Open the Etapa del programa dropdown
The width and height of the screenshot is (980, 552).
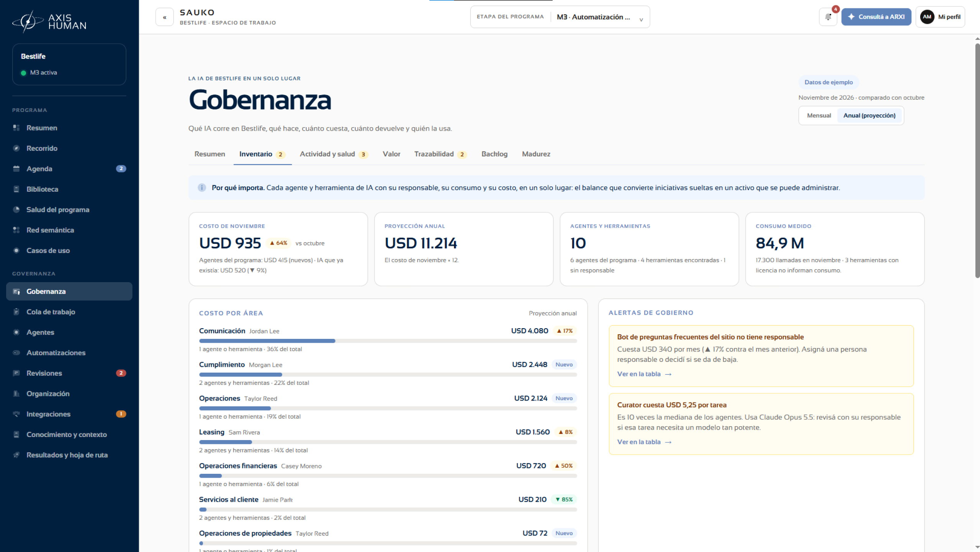[x=560, y=17]
